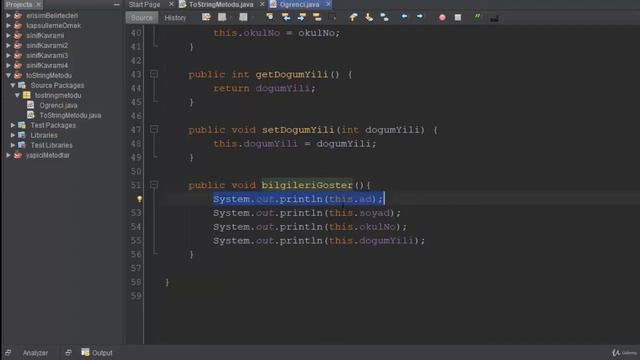Click the bilgileriGoster method name

point(307,185)
